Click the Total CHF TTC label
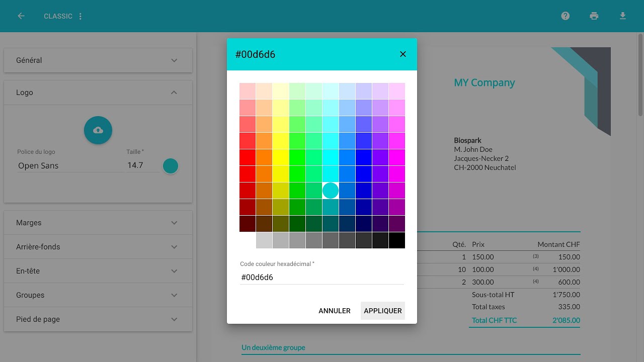This screenshot has width=644, height=362. tap(495, 320)
